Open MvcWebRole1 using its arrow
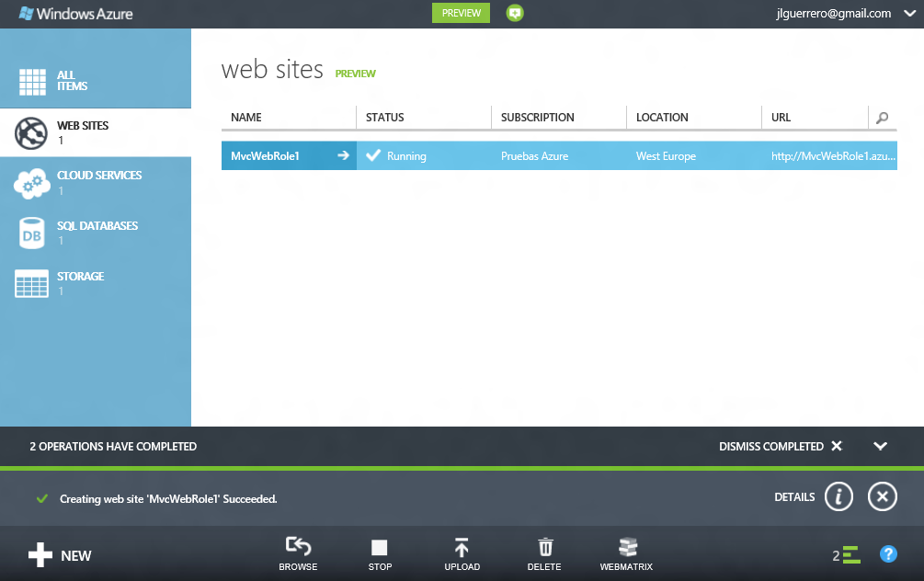924x581 pixels. 343,156
